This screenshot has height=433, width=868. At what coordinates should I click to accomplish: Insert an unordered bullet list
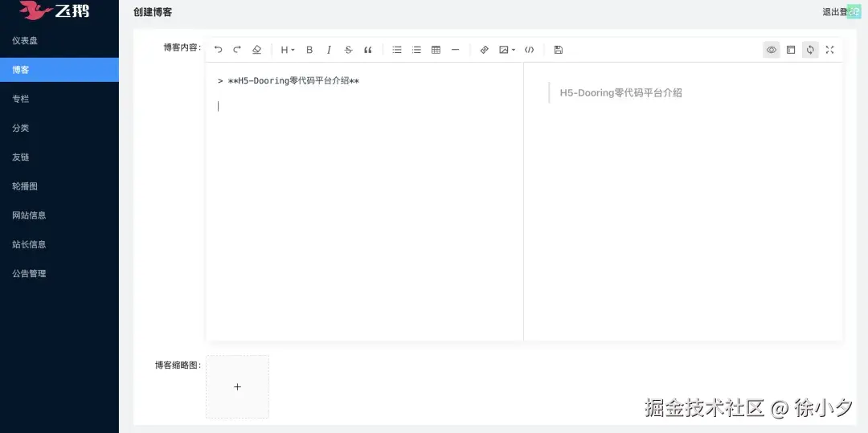pyautogui.click(x=397, y=50)
